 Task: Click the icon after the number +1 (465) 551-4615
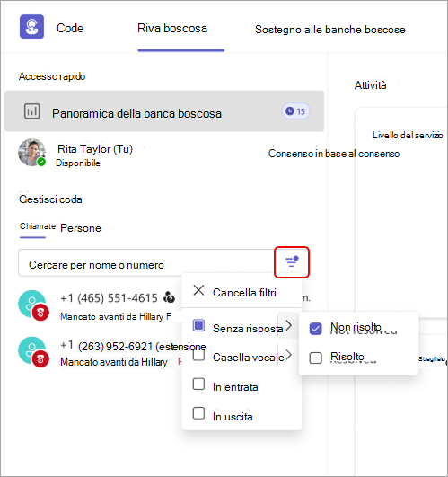[170, 297]
